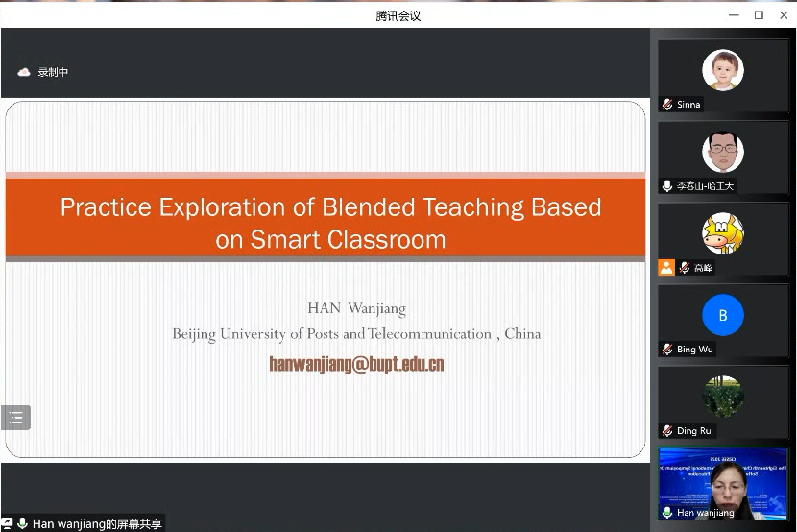
Task: Click the green mic icon in share label
Action: tap(22, 524)
